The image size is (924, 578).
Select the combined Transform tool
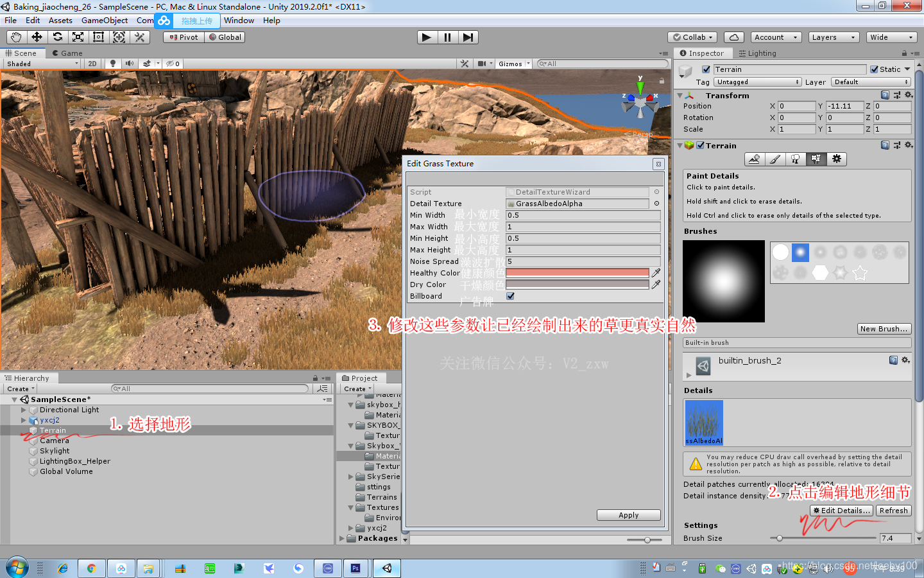tap(119, 37)
